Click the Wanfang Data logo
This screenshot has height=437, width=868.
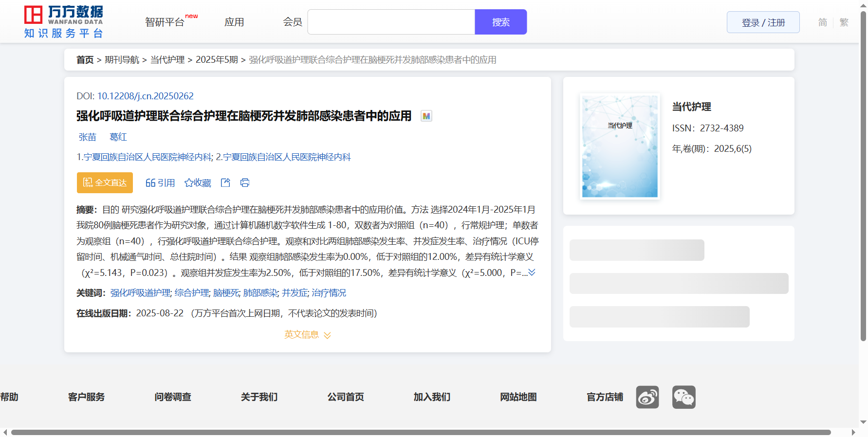point(64,22)
